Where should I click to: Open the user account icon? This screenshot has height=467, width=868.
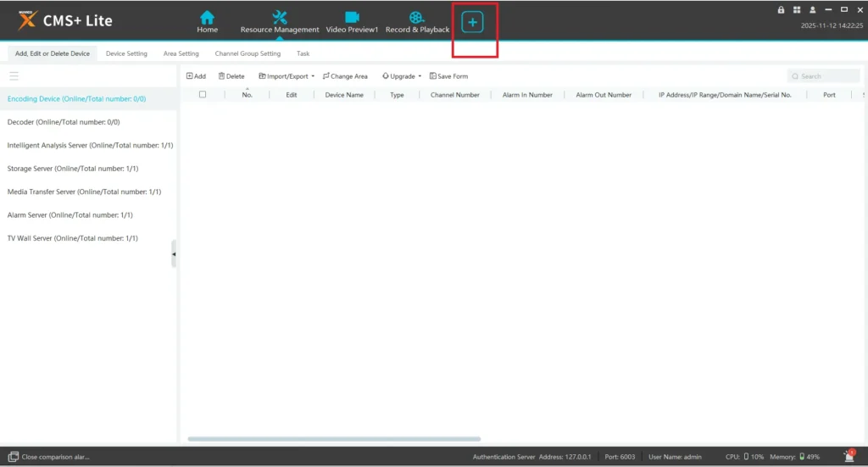tap(812, 9)
